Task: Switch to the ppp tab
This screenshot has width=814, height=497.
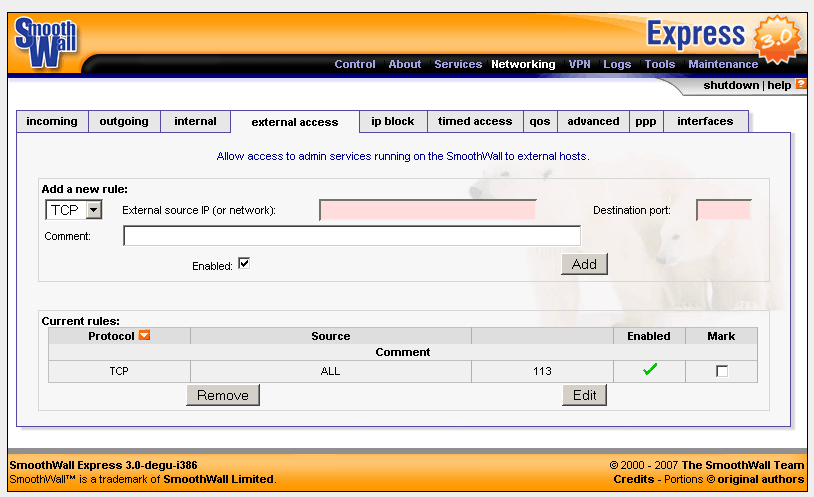Action: pos(646,122)
